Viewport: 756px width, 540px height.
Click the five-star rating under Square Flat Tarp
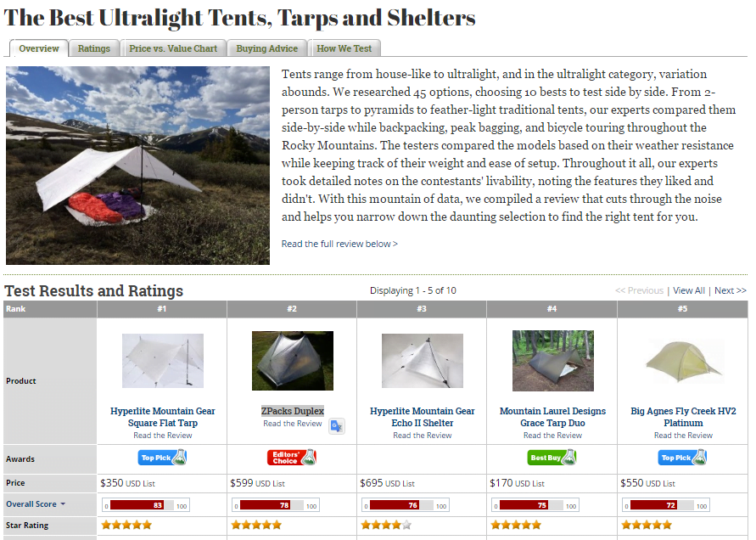click(126, 525)
